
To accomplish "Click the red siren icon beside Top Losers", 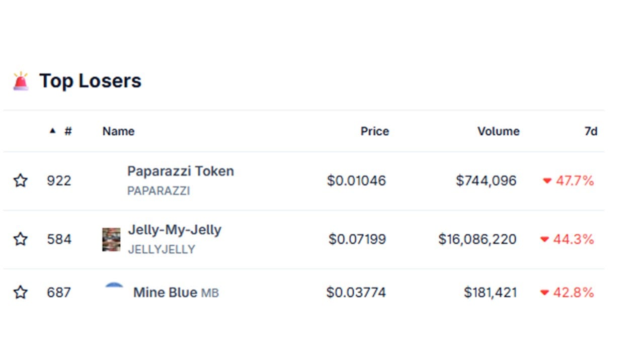I will 21,81.
